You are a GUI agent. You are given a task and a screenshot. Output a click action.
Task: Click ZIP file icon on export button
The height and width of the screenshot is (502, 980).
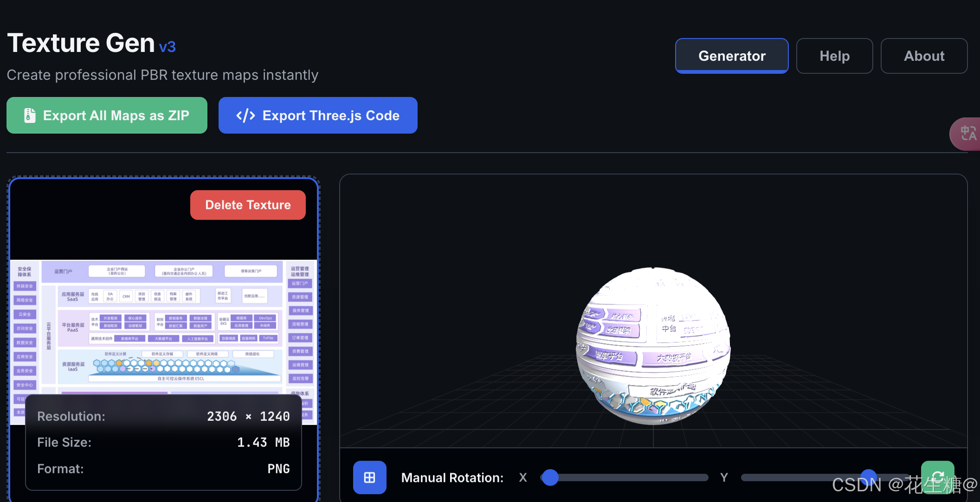30,116
